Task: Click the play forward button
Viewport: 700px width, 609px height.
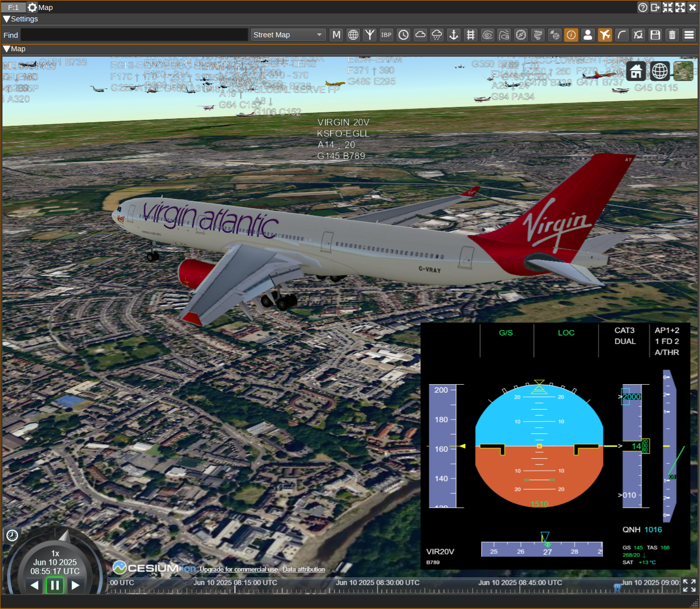Action: (x=75, y=585)
